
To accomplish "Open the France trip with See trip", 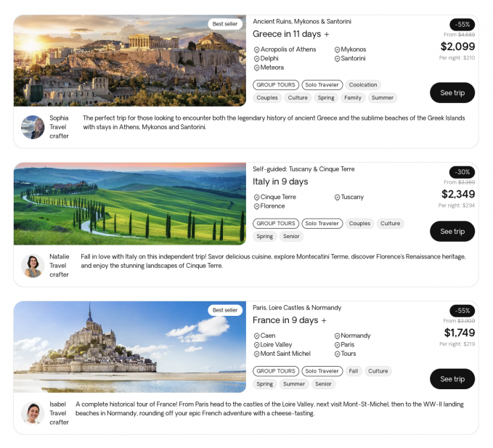I will click(x=452, y=379).
